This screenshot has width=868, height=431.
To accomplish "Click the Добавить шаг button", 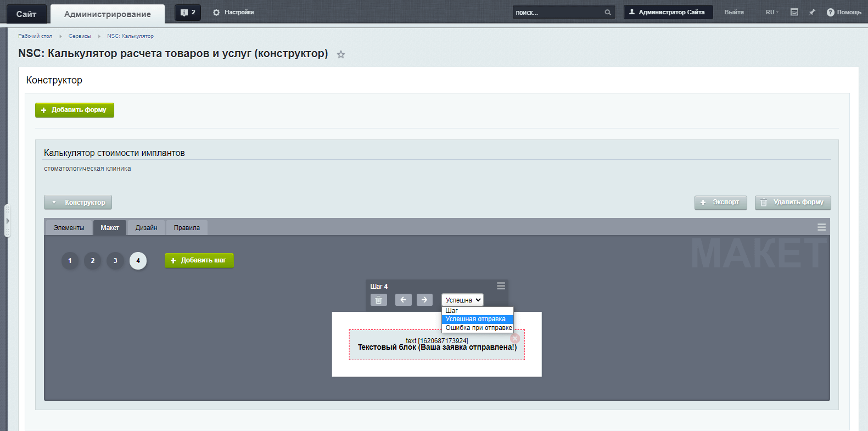I will point(199,260).
